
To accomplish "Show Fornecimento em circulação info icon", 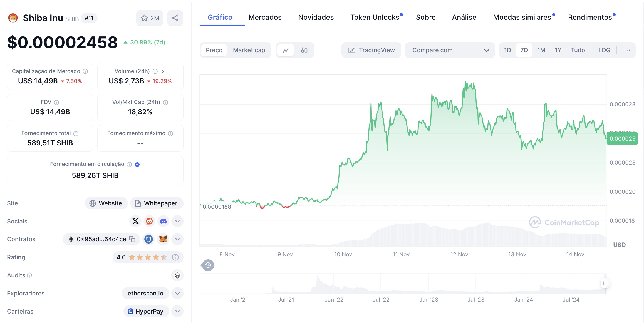I will click(x=129, y=165).
